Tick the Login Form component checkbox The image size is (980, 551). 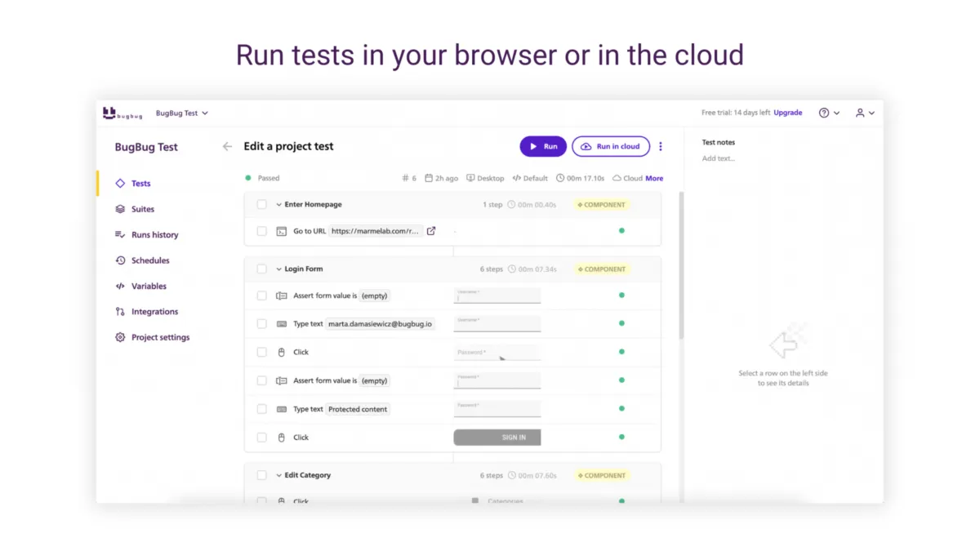(x=261, y=269)
